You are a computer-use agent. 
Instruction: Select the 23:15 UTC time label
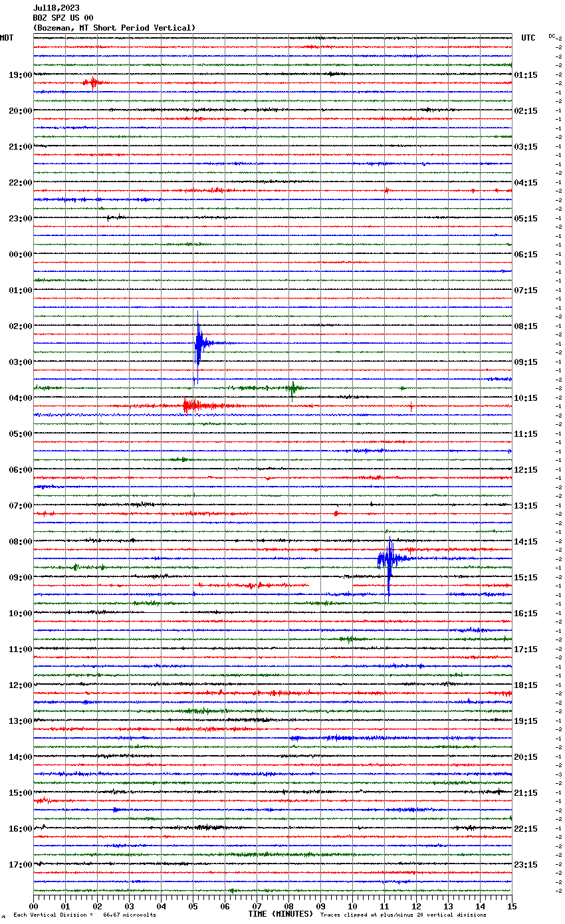[526, 864]
